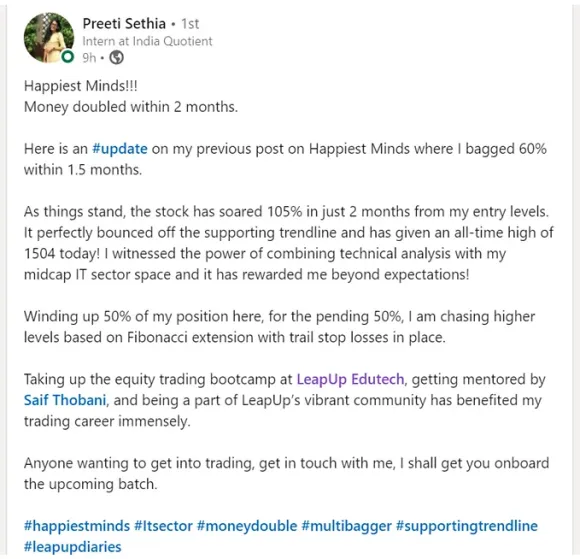This screenshot has width=580, height=559.
Task: Open the LeapUp Edutech company link
Action: 350,379
